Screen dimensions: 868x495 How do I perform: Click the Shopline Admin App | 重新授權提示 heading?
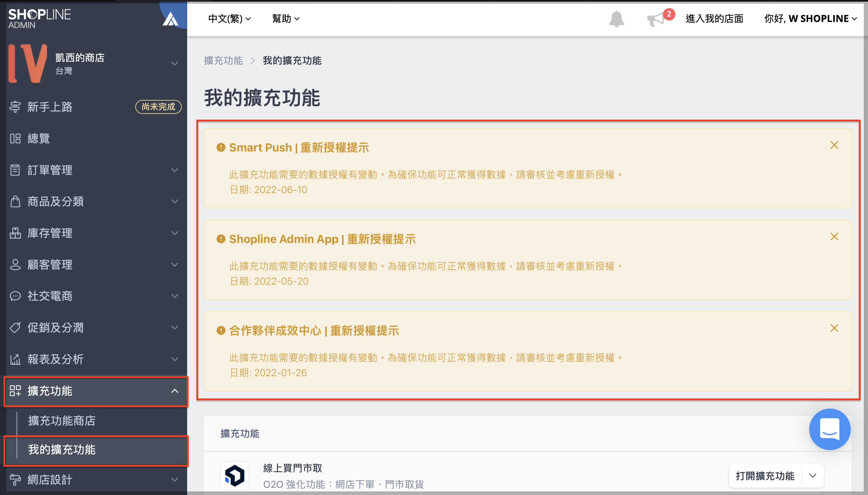coord(322,239)
